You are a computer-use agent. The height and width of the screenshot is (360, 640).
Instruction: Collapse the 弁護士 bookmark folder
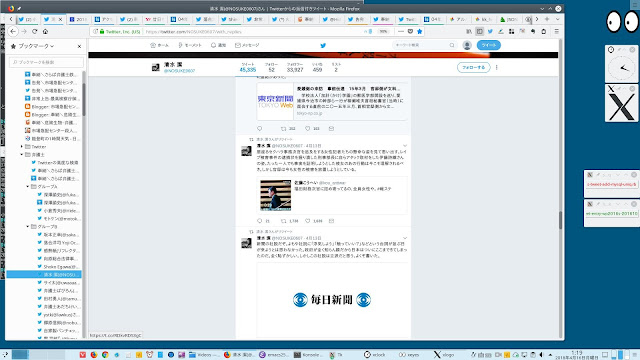(x=22, y=155)
